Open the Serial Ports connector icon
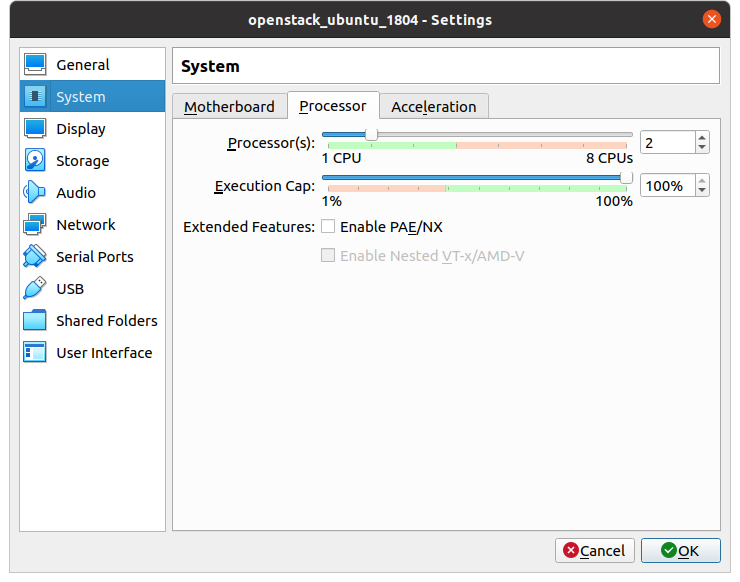740x582 pixels. coord(35,256)
